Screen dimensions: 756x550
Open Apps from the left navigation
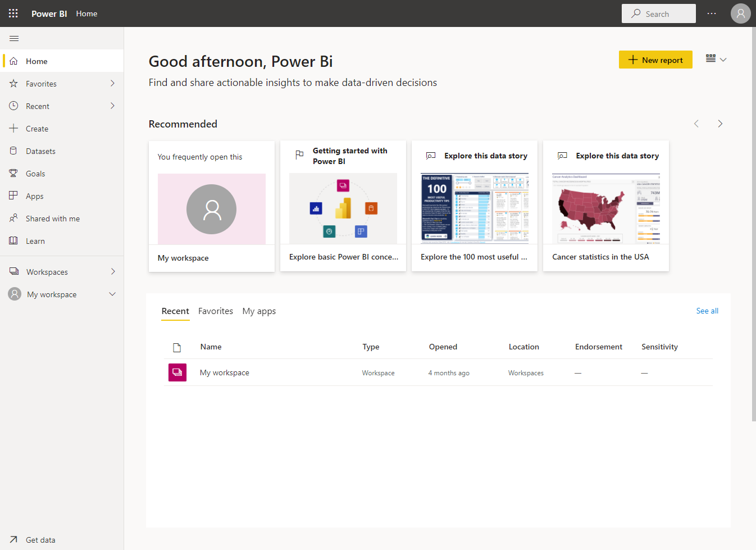coord(34,196)
